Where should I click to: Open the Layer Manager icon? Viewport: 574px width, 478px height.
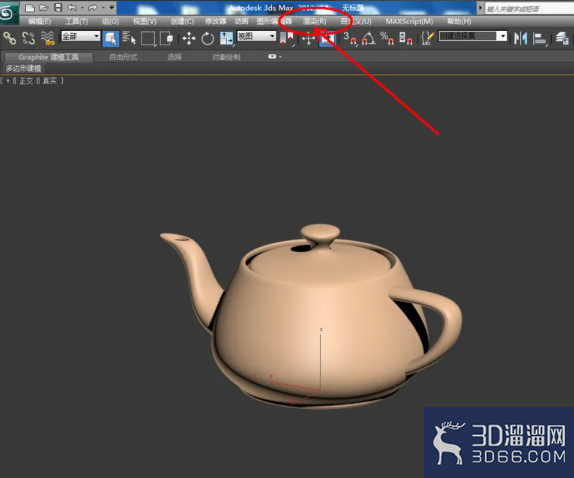click(x=562, y=38)
